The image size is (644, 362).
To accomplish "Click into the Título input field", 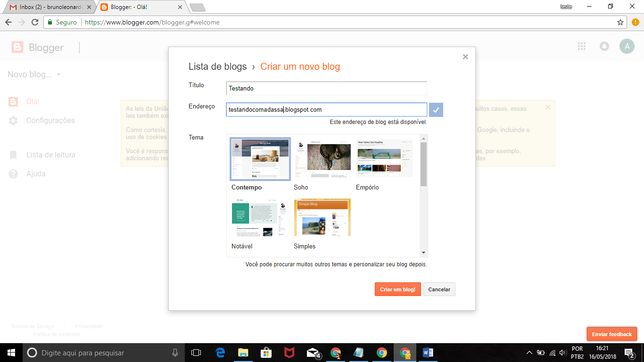I will 327,88.
